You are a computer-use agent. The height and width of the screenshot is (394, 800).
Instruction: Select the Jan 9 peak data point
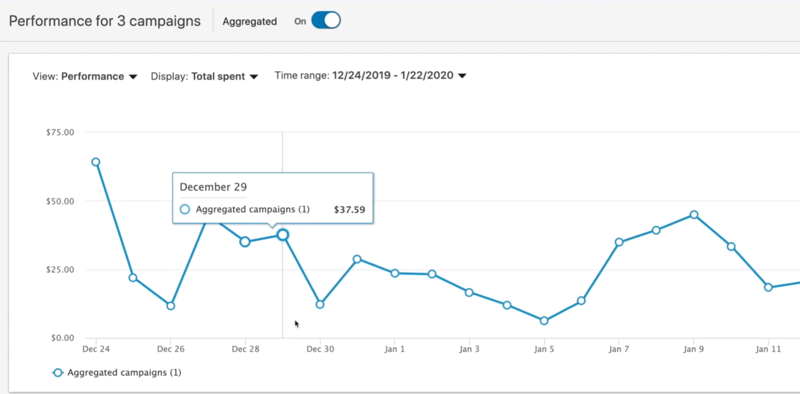tap(693, 215)
